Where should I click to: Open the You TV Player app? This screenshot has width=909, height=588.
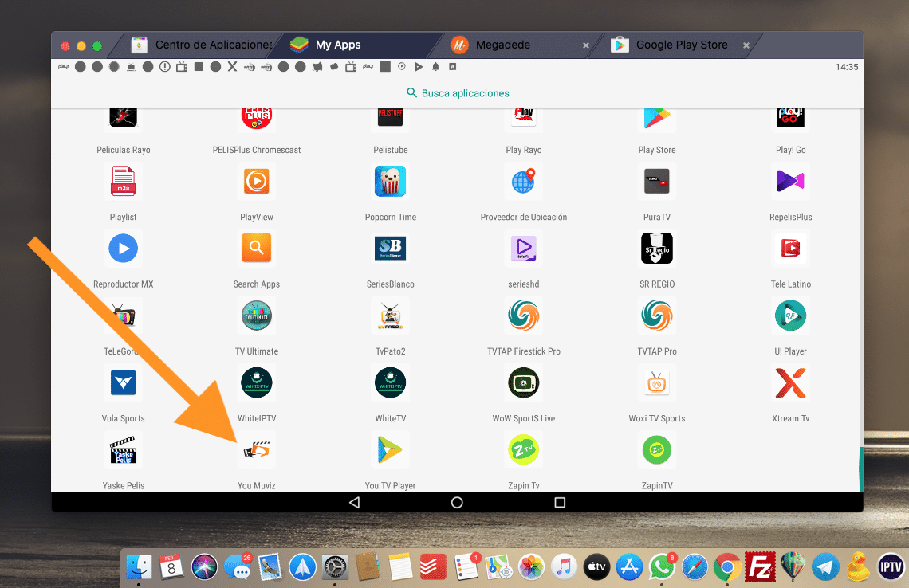tap(391, 451)
